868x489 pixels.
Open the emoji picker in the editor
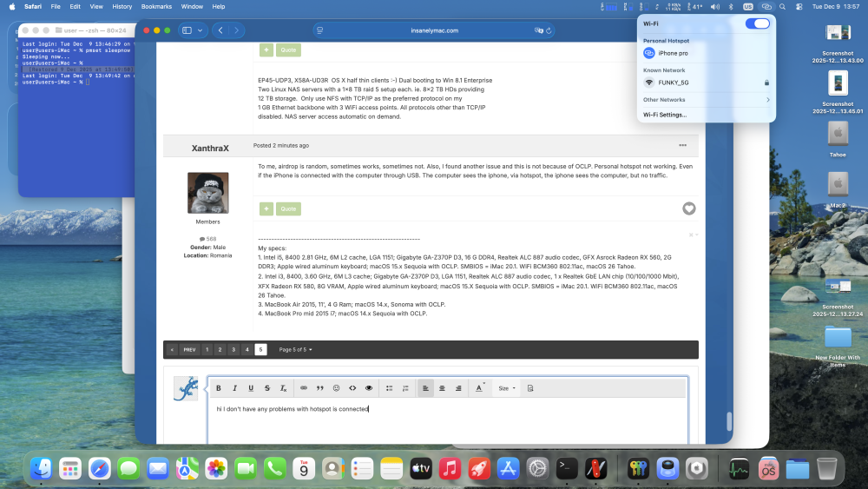pos(336,388)
